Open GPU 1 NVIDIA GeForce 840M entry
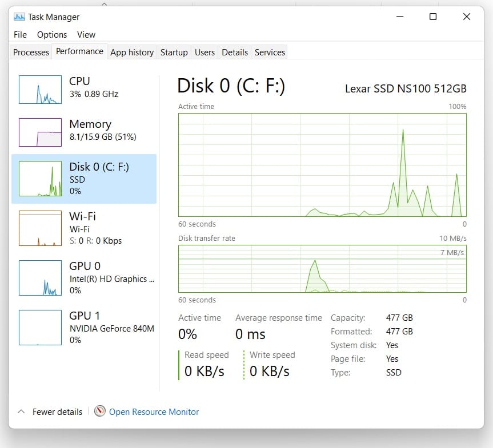The height and width of the screenshot is (448, 493). 84,328
